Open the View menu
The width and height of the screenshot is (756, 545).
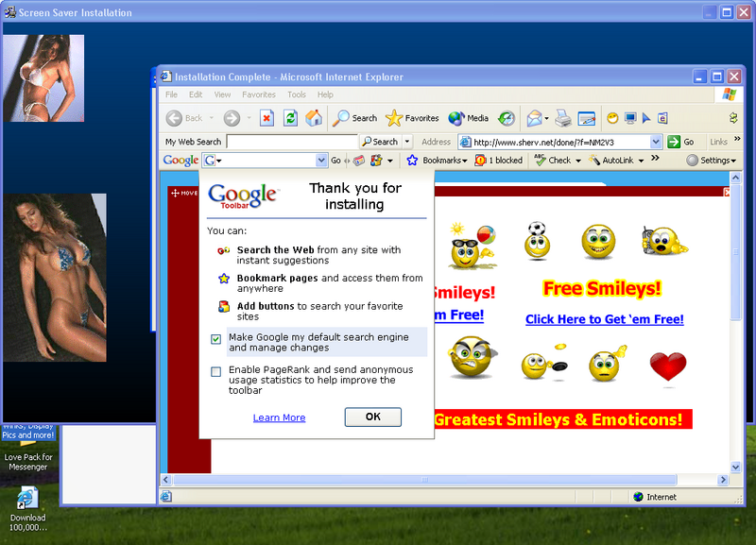pos(222,94)
